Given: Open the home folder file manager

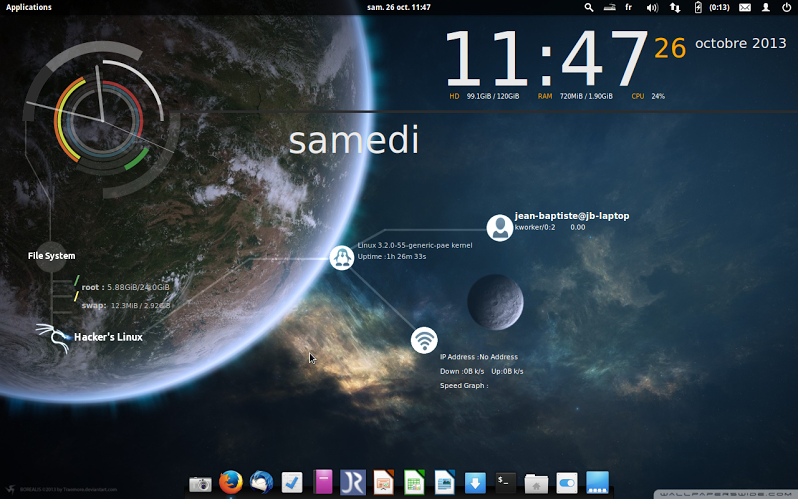Looking at the screenshot, I should pos(536,484).
